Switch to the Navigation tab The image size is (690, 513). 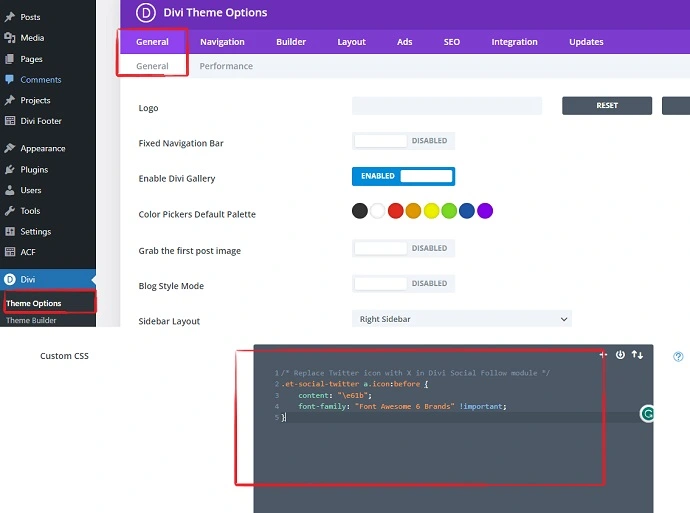(222, 42)
